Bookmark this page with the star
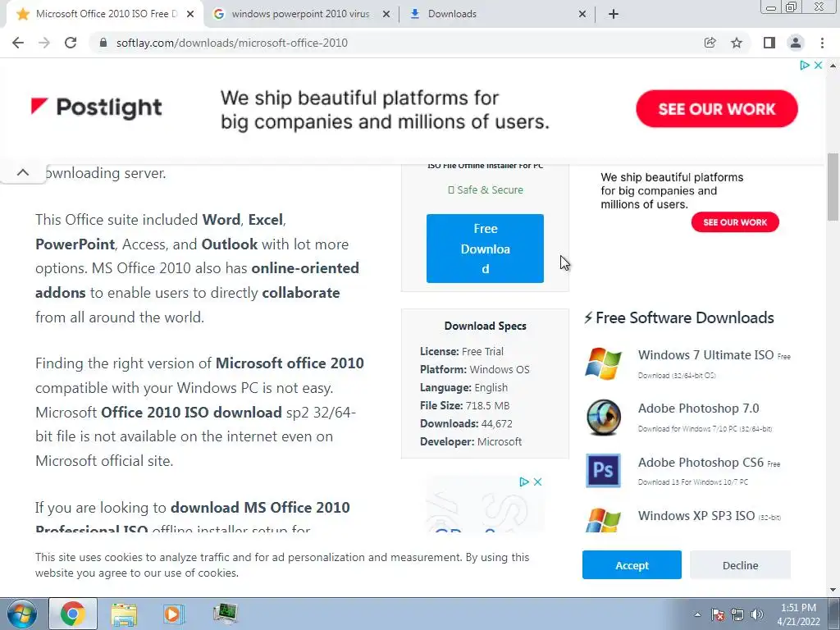This screenshot has height=630, width=840. (737, 43)
